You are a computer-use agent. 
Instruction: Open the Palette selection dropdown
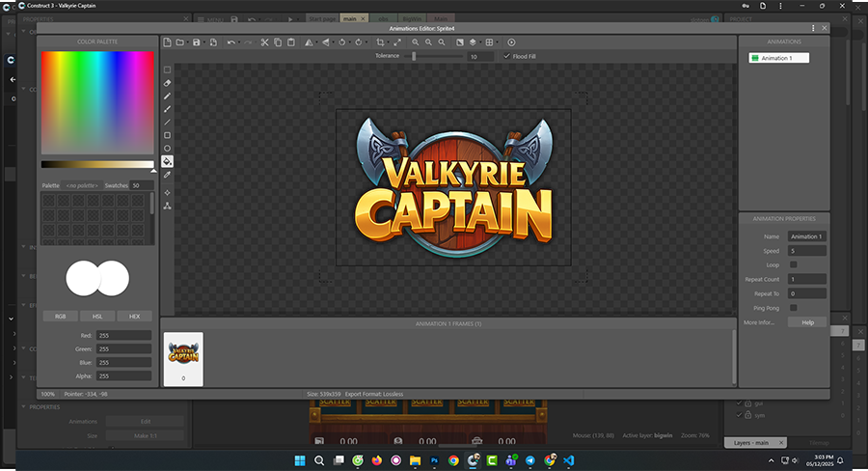[83, 185]
